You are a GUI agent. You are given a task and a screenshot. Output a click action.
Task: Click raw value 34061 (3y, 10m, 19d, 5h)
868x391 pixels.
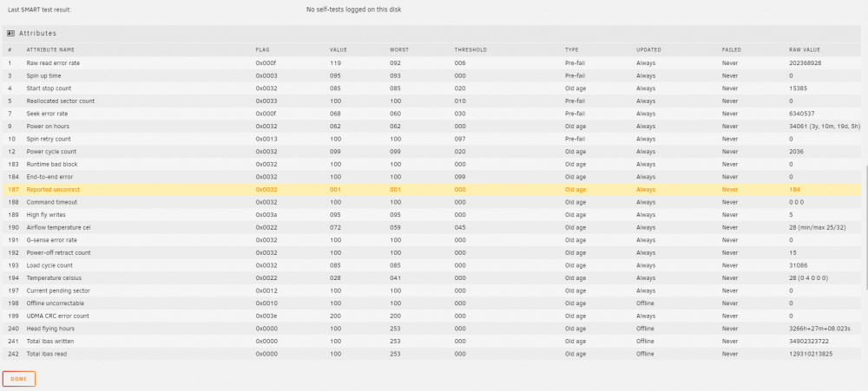(825, 126)
